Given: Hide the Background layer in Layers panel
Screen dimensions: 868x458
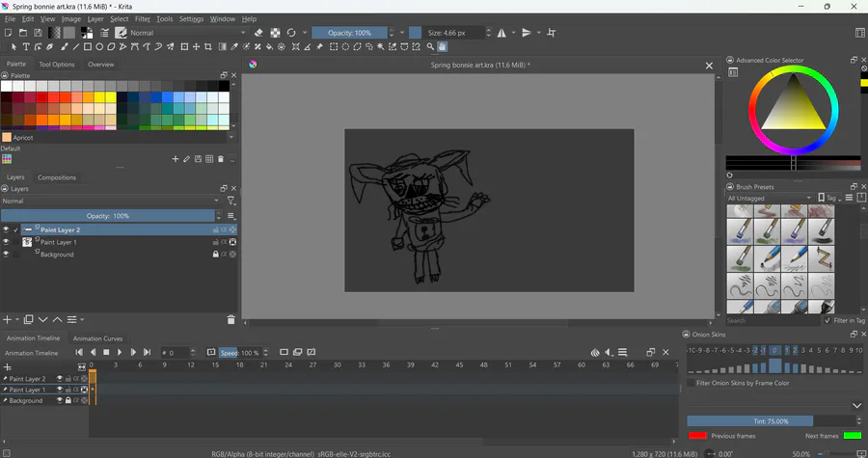Looking at the screenshot, I should 6,254.
